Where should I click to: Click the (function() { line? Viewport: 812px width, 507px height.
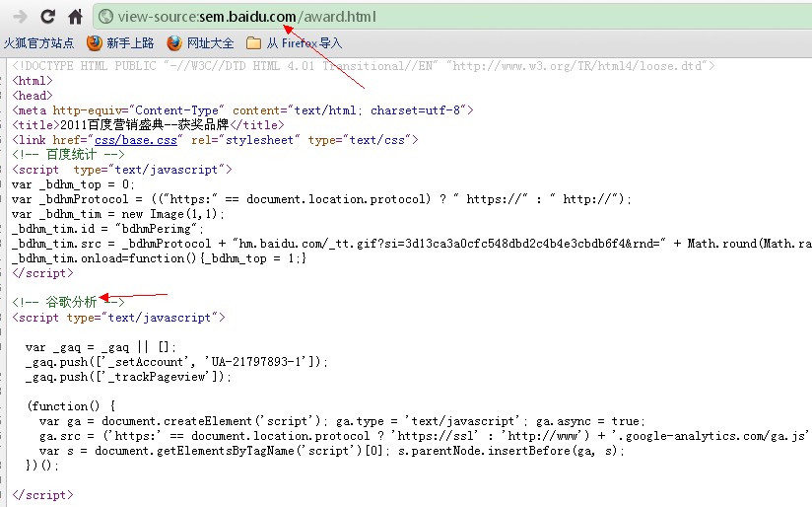coord(71,406)
